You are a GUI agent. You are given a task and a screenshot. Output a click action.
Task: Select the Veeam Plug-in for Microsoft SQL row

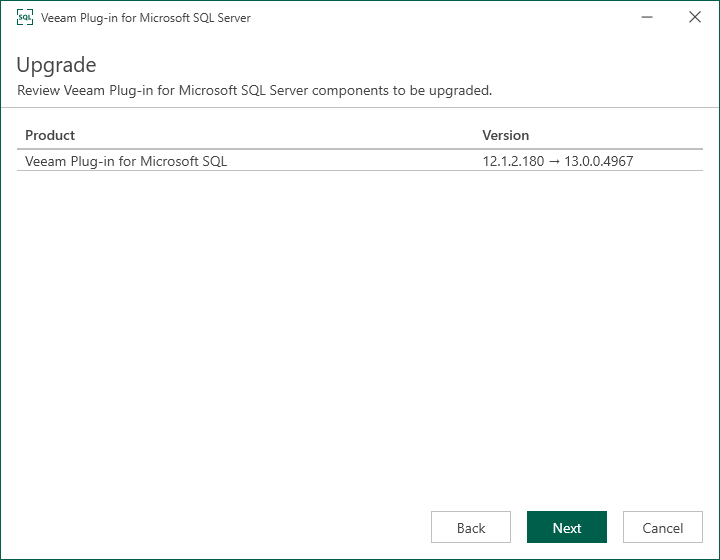coord(360,161)
